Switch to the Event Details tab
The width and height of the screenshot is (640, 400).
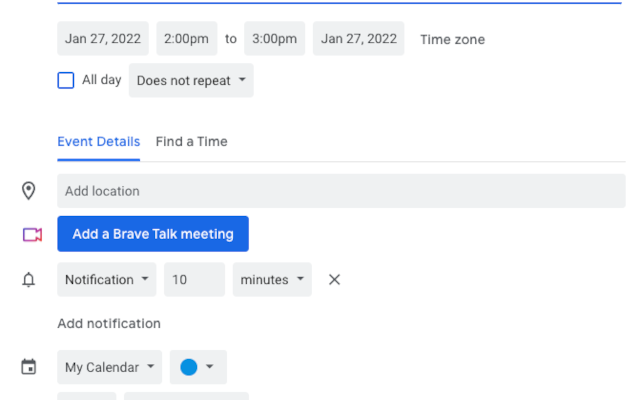(x=98, y=142)
